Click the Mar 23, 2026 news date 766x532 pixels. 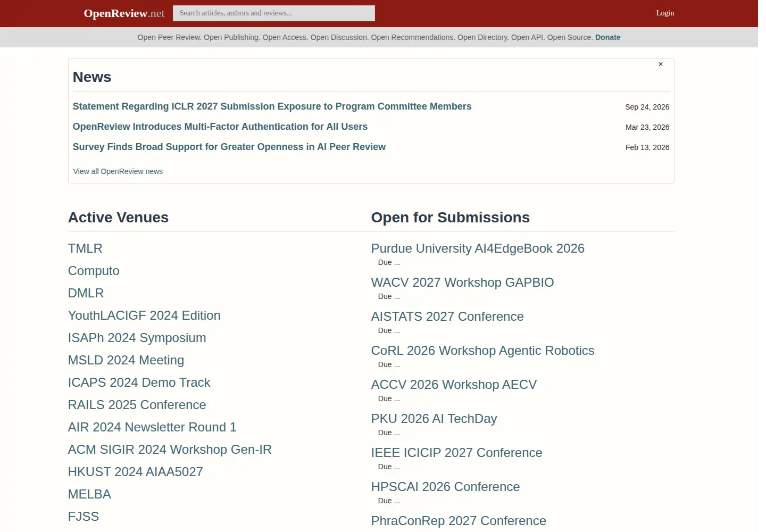(647, 127)
